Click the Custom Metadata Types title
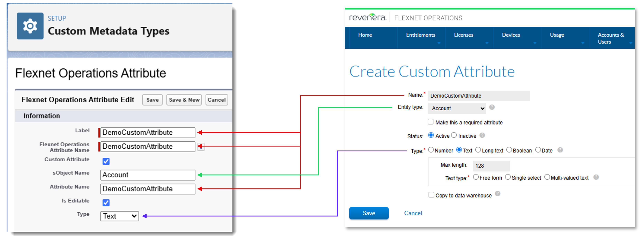Image resolution: width=644 pixels, height=240 pixels. point(109,31)
